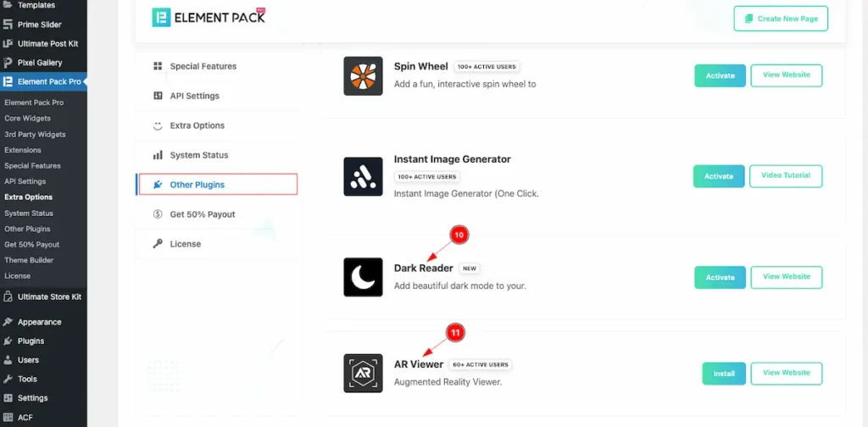Click the Instant Image Generator logo icon
Image resolution: width=868 pixels, height=427 pixels.
tap(363, 176)
